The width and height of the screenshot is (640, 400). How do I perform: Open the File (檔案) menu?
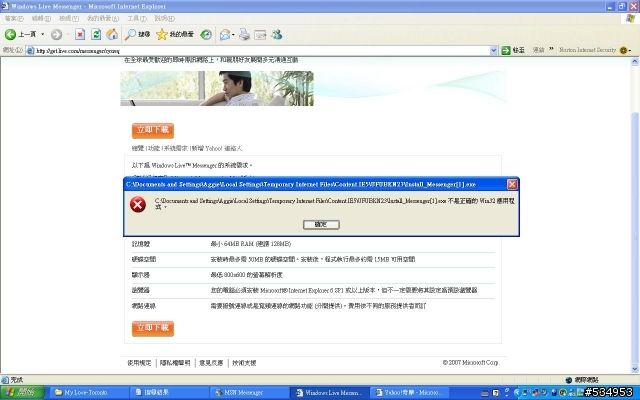tap(14, 18)
